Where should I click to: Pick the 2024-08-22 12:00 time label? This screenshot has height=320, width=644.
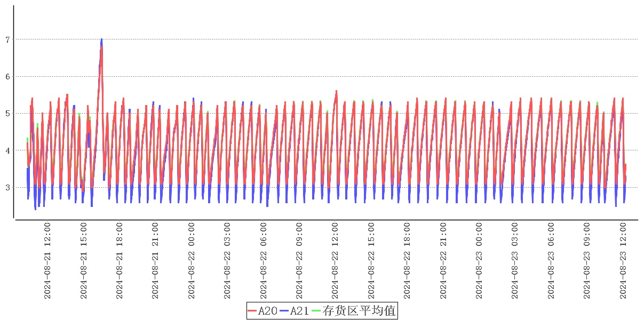336,261
